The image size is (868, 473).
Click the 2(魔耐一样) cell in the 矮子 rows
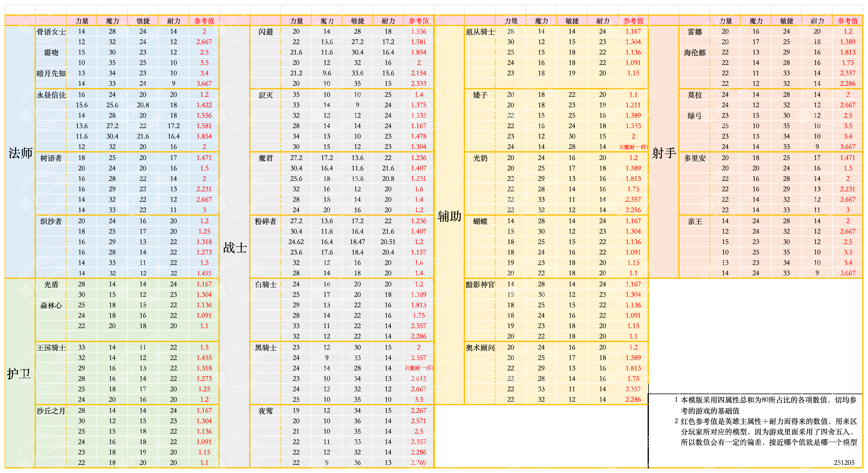(633, 147)
